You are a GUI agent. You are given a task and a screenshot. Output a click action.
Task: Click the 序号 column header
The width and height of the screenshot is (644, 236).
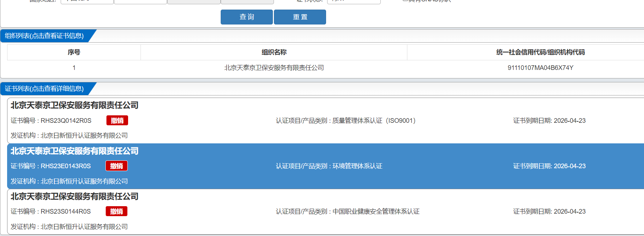(74, 52)
